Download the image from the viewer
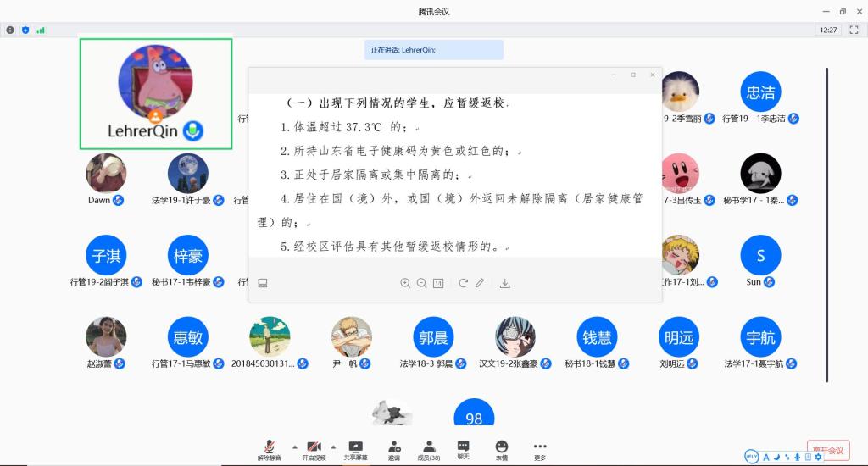The width and height of the screenshot is (868, 466). click(x=505, y=283)
